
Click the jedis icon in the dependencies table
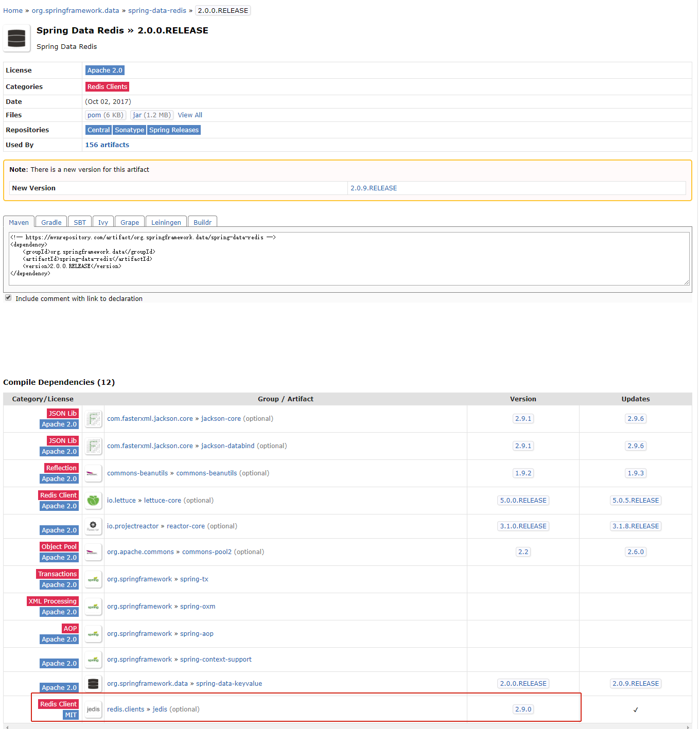tap(93, 709)
